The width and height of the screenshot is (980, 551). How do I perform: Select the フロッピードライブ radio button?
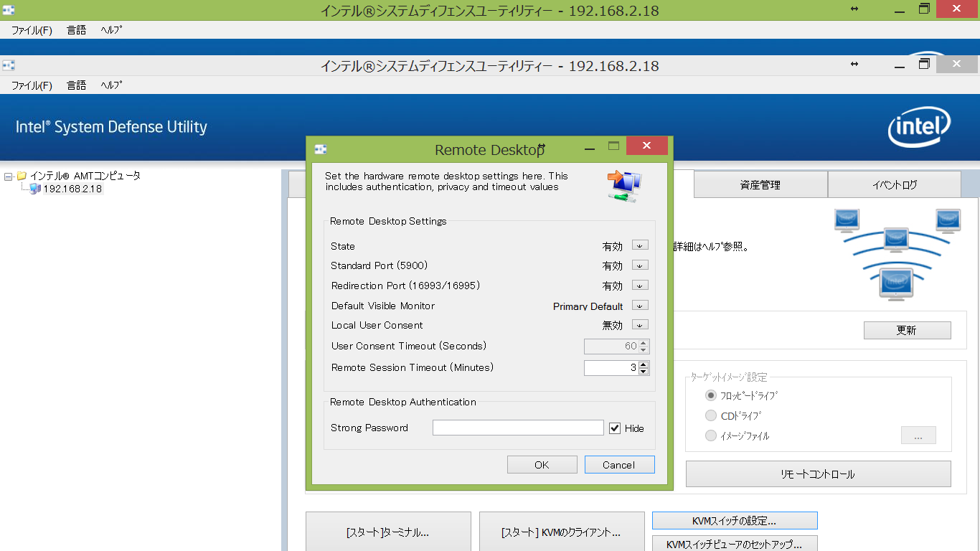point(711,395)
